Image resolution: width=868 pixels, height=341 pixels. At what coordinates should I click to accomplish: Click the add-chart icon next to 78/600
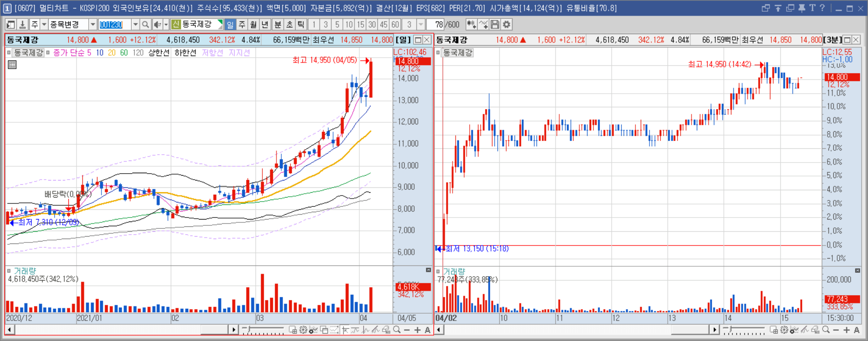click(471, 24)
